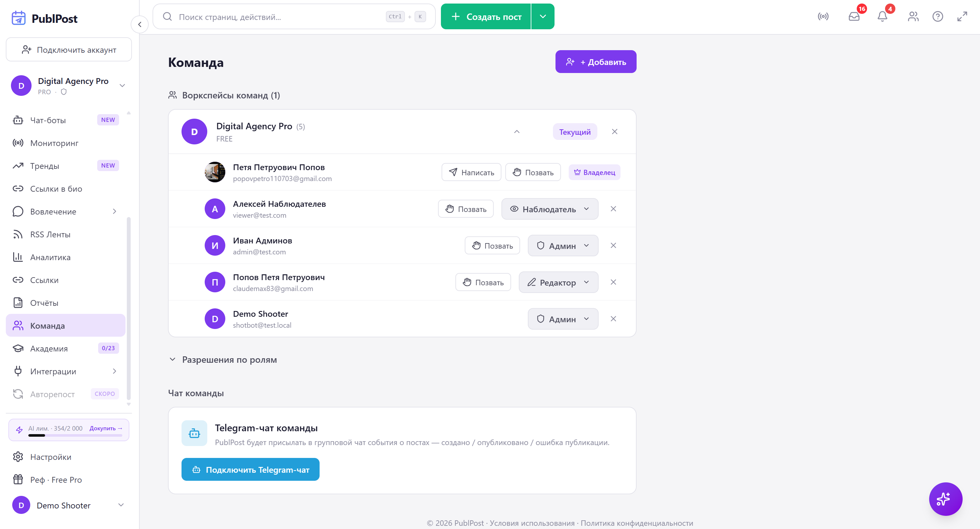Expand Разрешения по ролям section
The height and width of the screenshot is (529, 980).
[223, 360]
